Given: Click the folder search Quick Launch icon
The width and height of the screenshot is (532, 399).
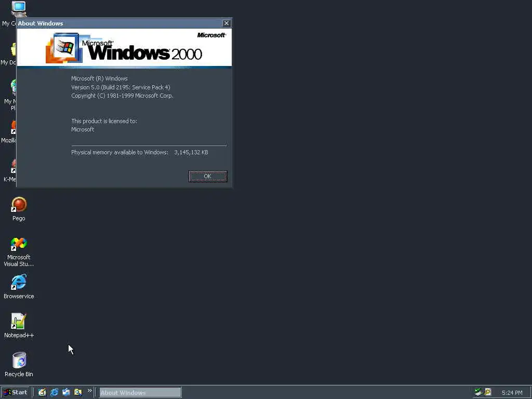Looking at the screenshot, I should pos(78,392).
